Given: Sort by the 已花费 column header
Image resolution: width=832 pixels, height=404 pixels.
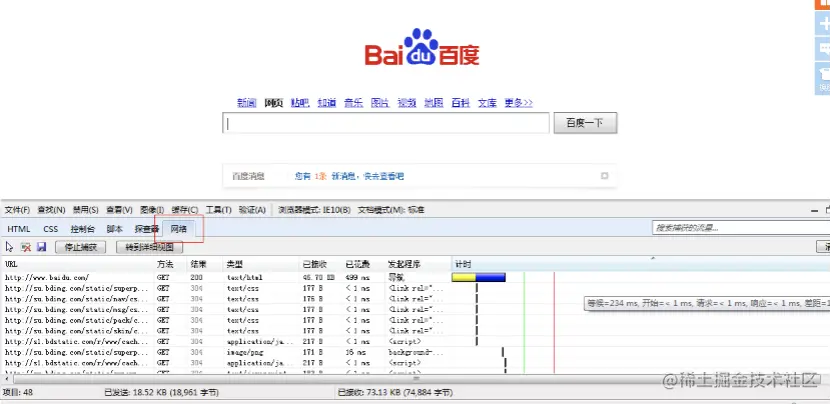Looking at the screenshot, I should (x=364, y=264).
